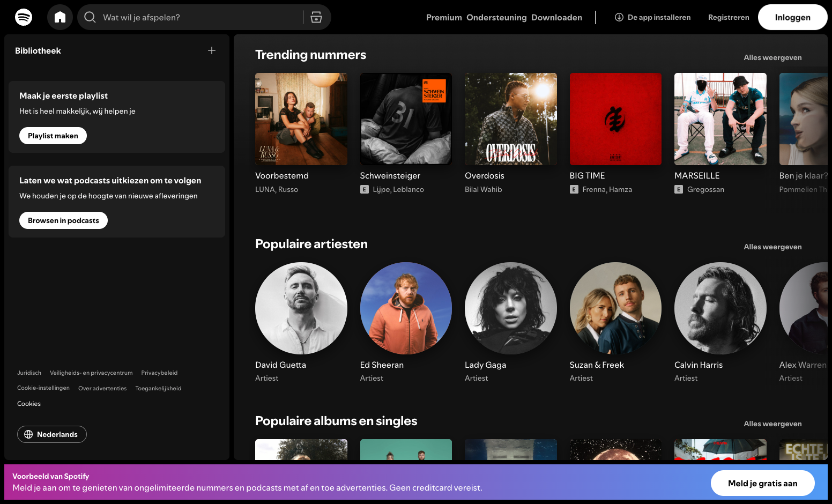Viewport: 832px width, 504px height.
Task: Click the Overdosis song title
Action: pos(485,176)
